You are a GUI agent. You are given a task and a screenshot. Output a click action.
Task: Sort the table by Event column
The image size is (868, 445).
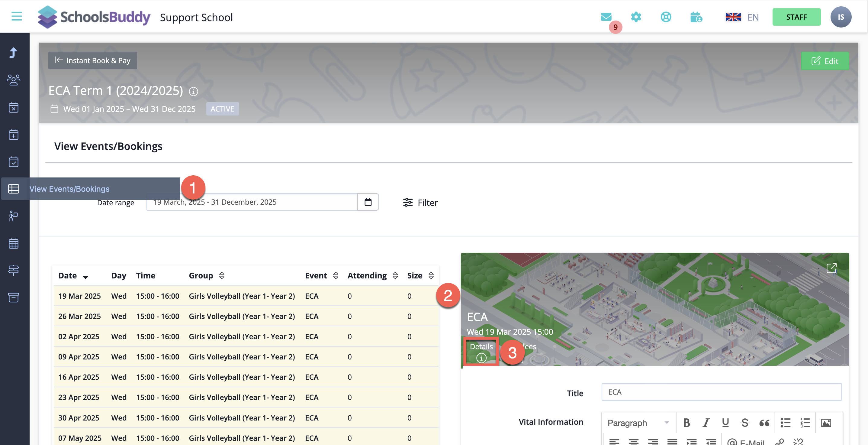click(336, 276)
